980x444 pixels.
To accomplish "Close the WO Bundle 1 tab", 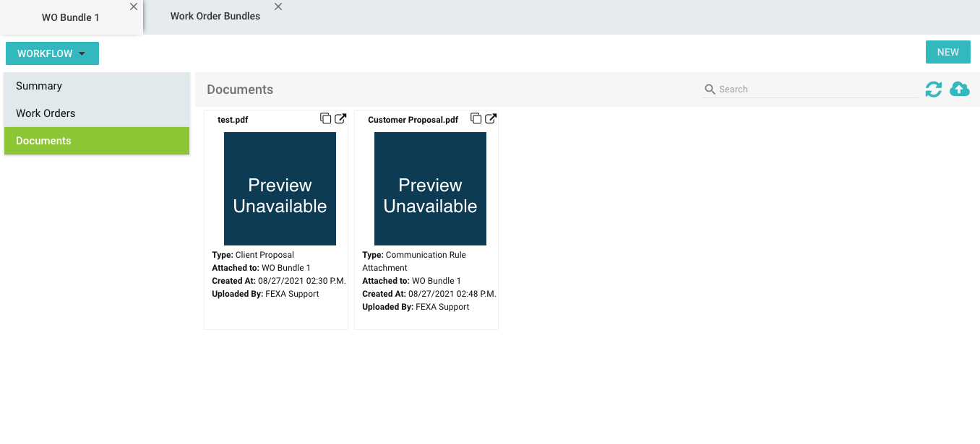I will (x=134, y=6).
